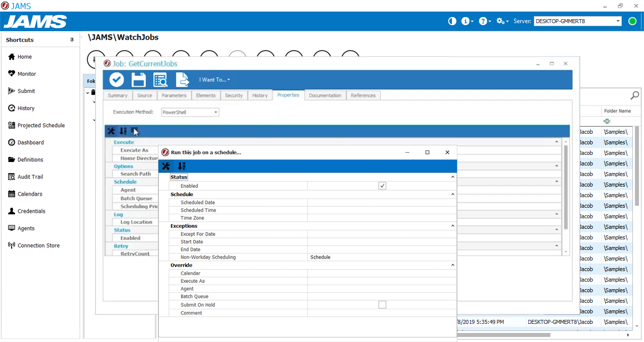Viewport: 644px width, 342px height.
Task: Open the settings gear menu in header
Action: click(x=502, y=21)
